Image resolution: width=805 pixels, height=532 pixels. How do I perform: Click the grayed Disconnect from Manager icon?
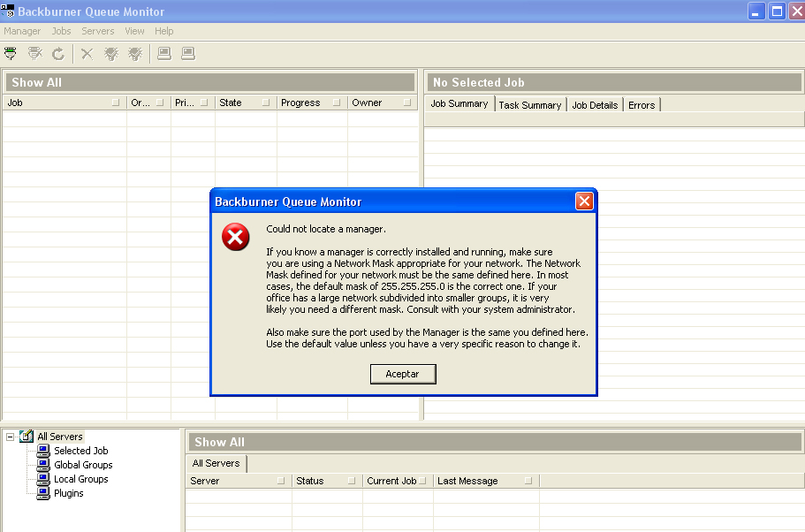click(35, 53)
